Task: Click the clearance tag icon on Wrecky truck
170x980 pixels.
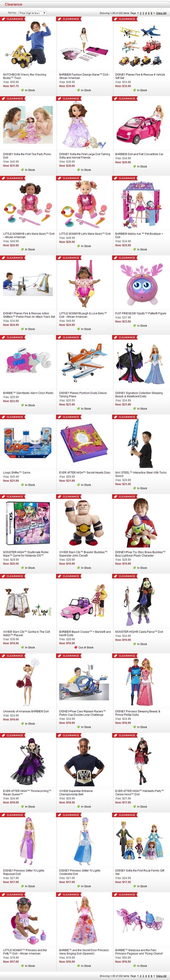Action: tap(3, 19)
